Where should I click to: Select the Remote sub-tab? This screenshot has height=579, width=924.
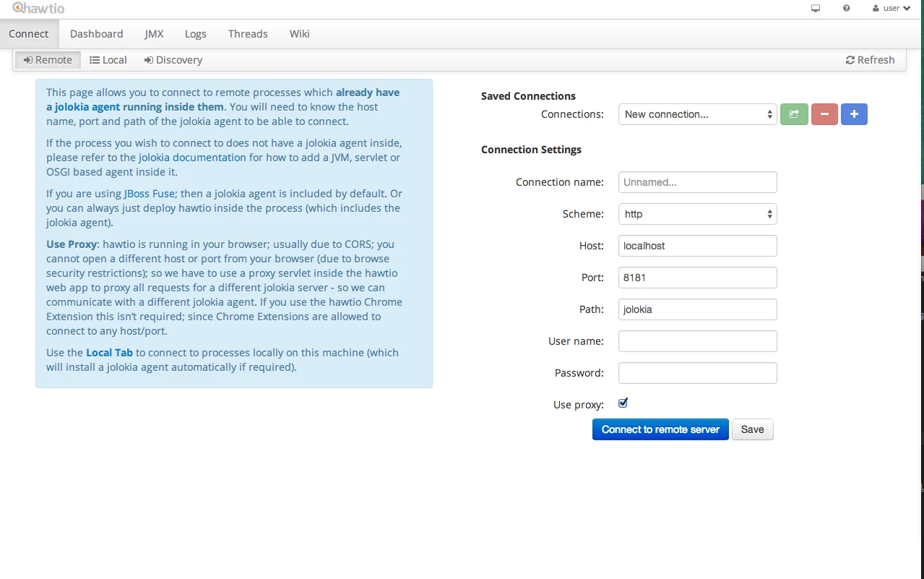click(48, 60)
